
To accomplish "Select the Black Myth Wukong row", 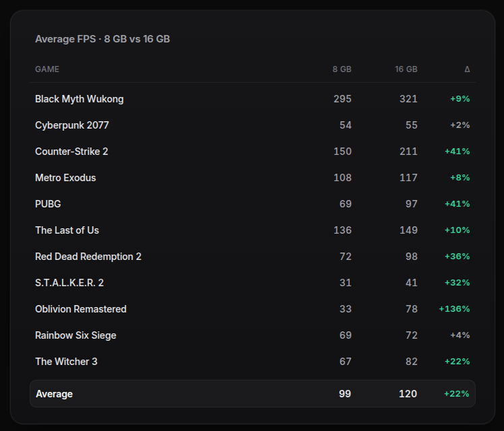I will [253, 99].
